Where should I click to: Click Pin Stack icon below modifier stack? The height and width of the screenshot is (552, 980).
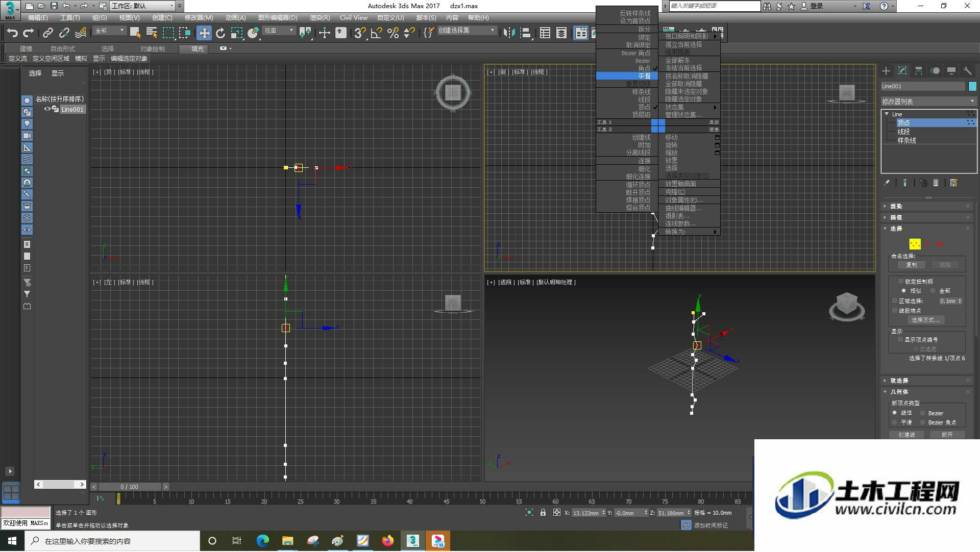tap(887, 183)
